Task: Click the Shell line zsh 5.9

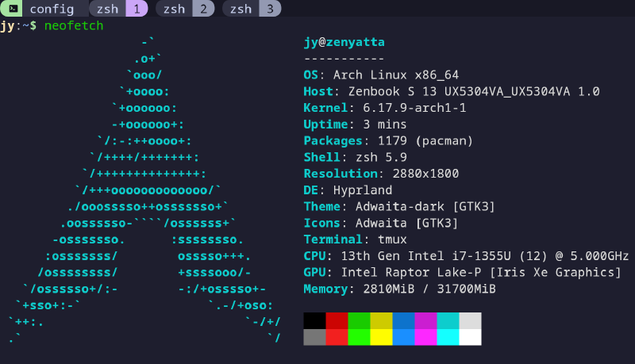Action: (355, 157)
